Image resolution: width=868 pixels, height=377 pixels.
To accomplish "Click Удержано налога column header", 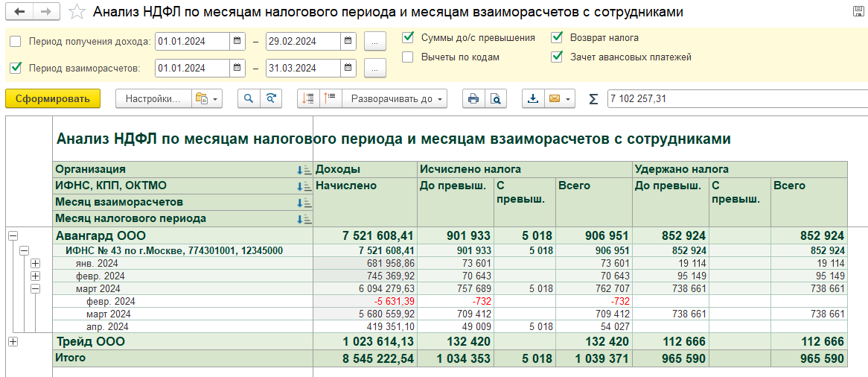I will tap(739, 170).
